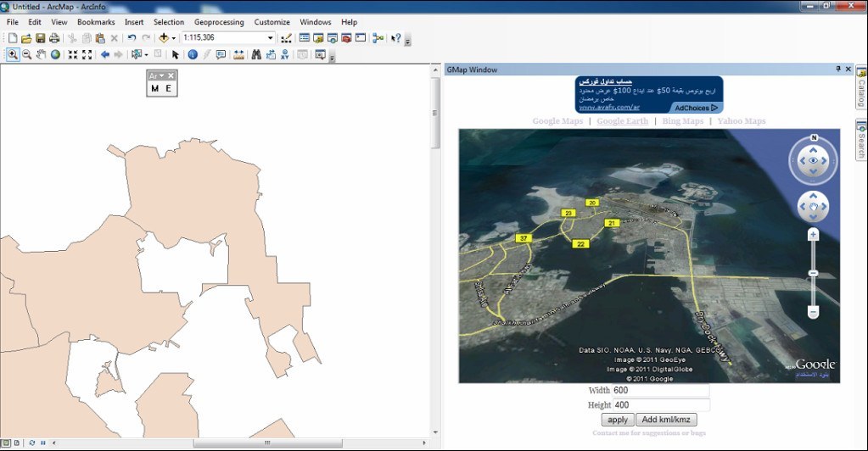Click the apply button
Screen dimensions: 868x451
pos(617,420)
